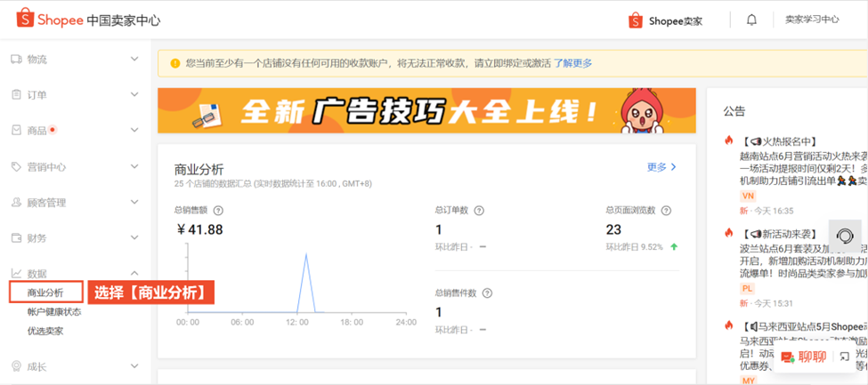Click the Shopee卖家 bag icon

[636, 20]
